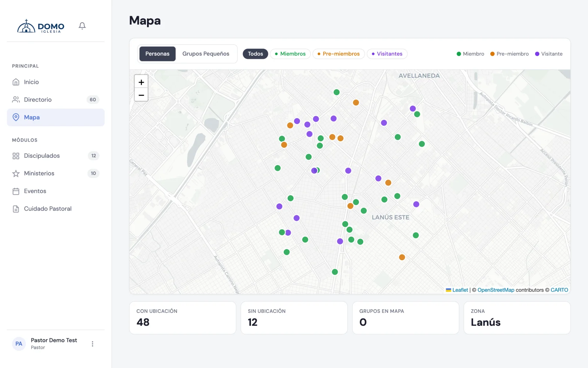Switch to Personas tab
Image resolution: width=588 pixels, height=368 pixels.
point(157,54)
